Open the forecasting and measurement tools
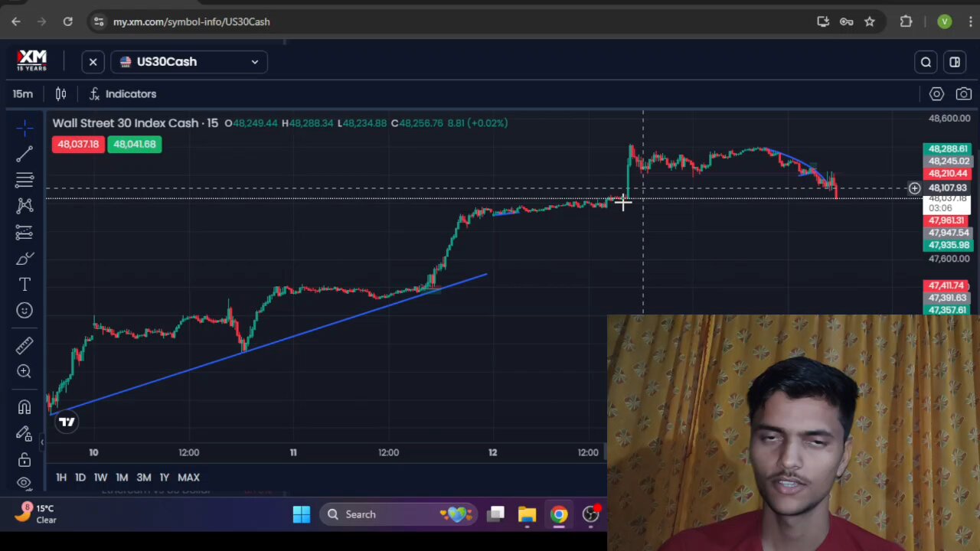Image resolution: width=980 pixels, height=551 pixels. click(x=24, y=232)
